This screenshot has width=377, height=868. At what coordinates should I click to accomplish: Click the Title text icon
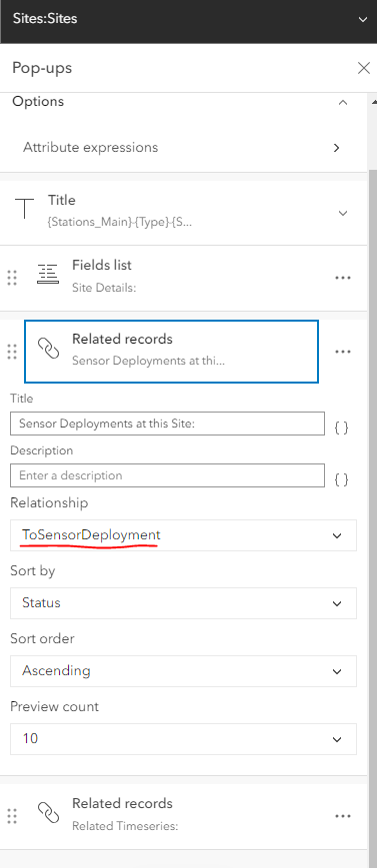point(25,209)
